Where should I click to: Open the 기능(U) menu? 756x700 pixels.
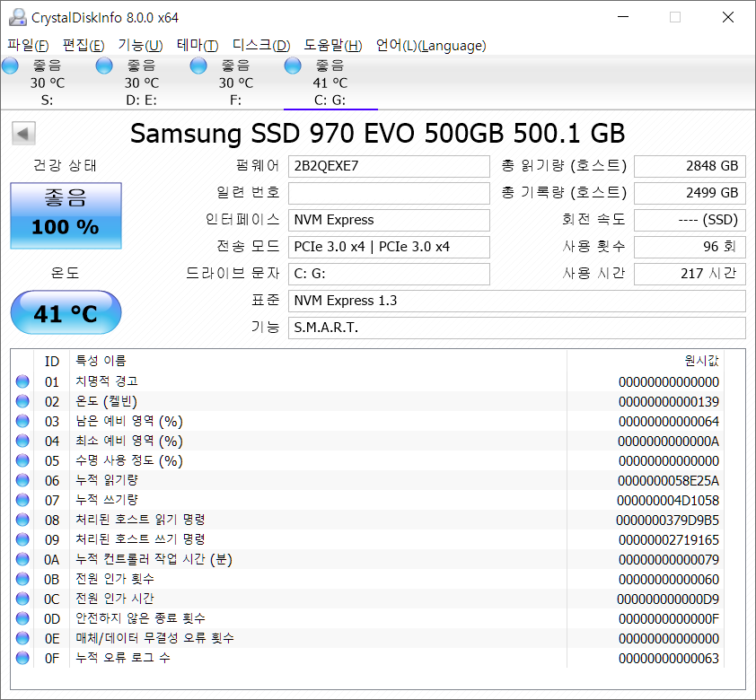coord(140,45)
